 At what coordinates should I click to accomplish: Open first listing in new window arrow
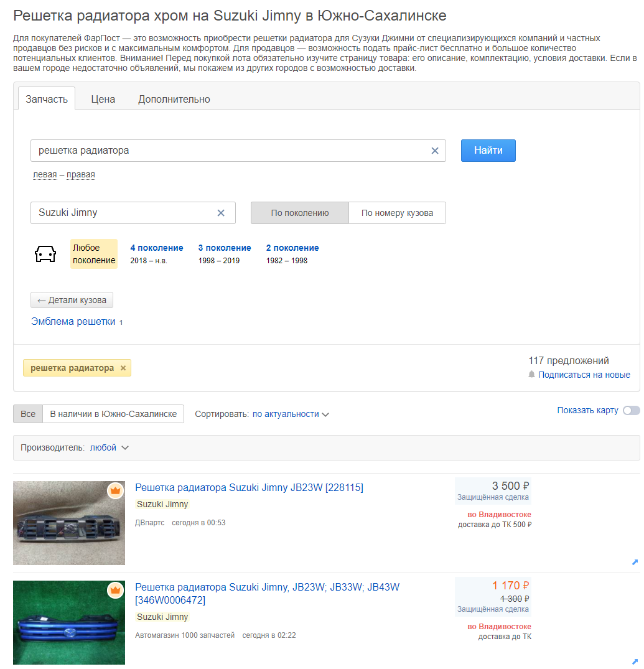[635, 563]
